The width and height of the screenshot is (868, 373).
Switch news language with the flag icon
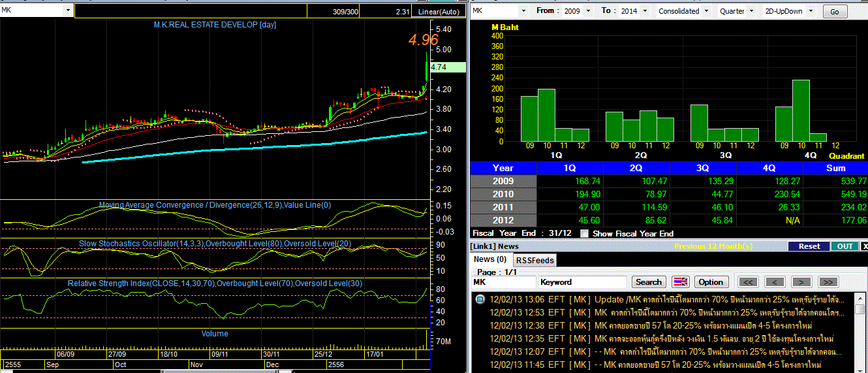(x=680, y=282)
